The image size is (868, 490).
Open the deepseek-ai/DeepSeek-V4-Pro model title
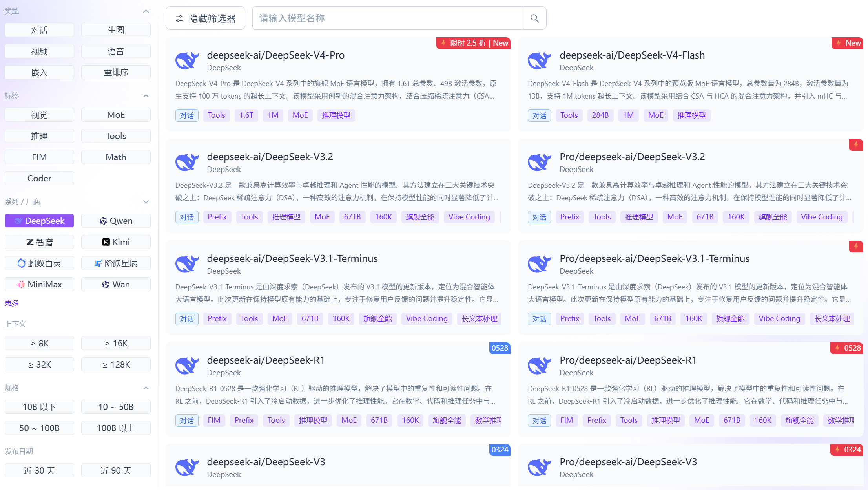(x=275, y=55)
